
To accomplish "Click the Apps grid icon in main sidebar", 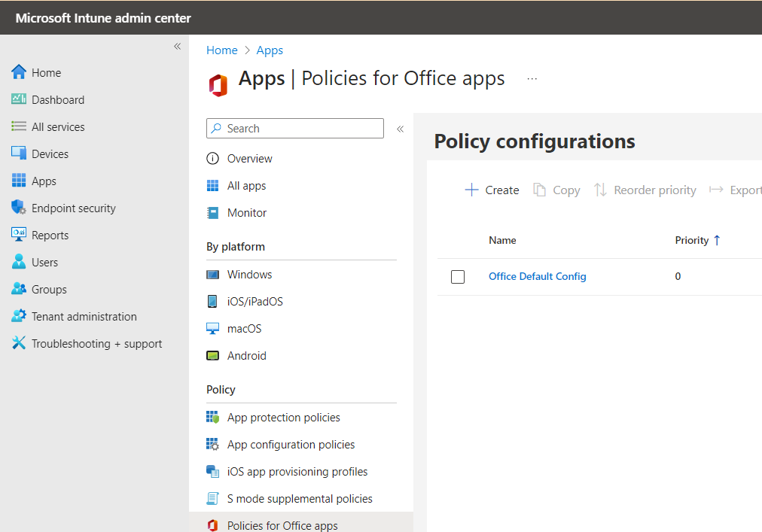I will click(x=19, y=181).
